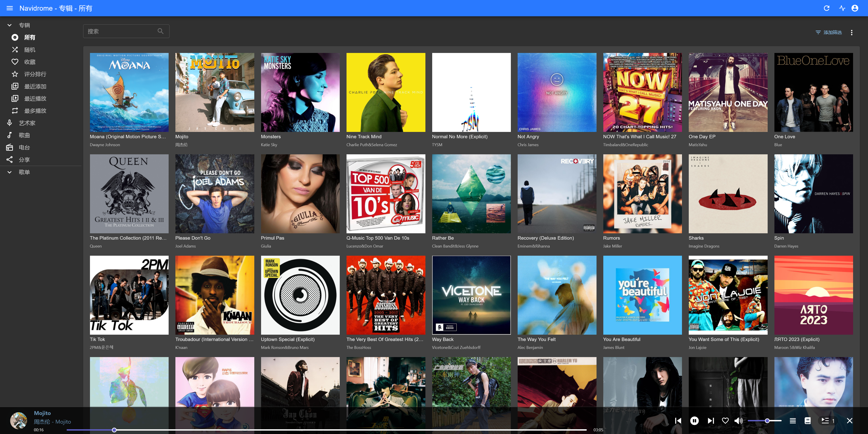Skip to the next track

pos(711,420)
